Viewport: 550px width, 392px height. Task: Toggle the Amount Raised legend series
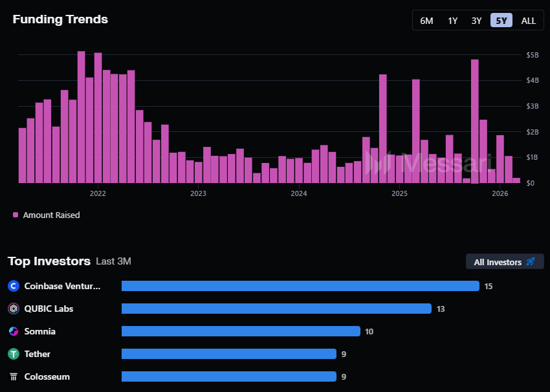pos(51,215)
